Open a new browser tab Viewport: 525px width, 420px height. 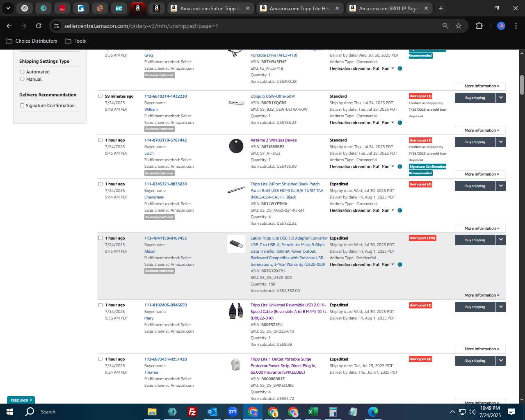coord(441,8)
